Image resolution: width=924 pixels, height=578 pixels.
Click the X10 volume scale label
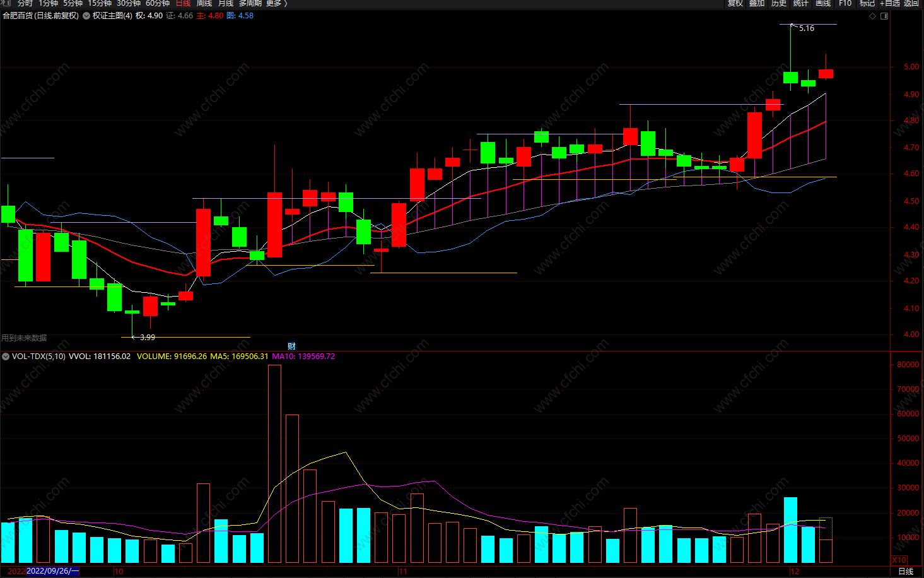(x=899, y=560)
